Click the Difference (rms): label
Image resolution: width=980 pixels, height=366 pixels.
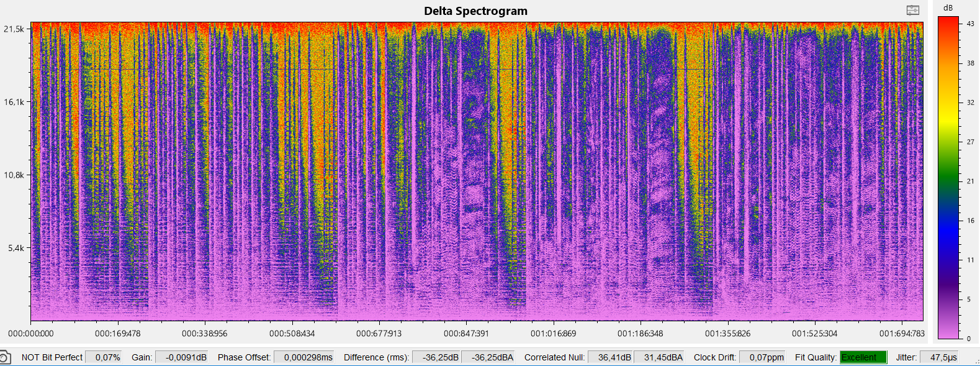pyautogui.click(x=376, y=357)
